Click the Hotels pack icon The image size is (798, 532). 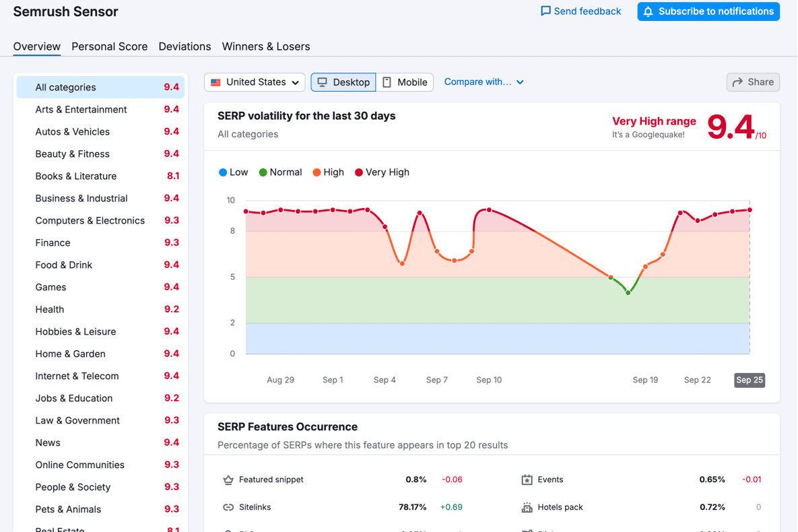[527, 507]
